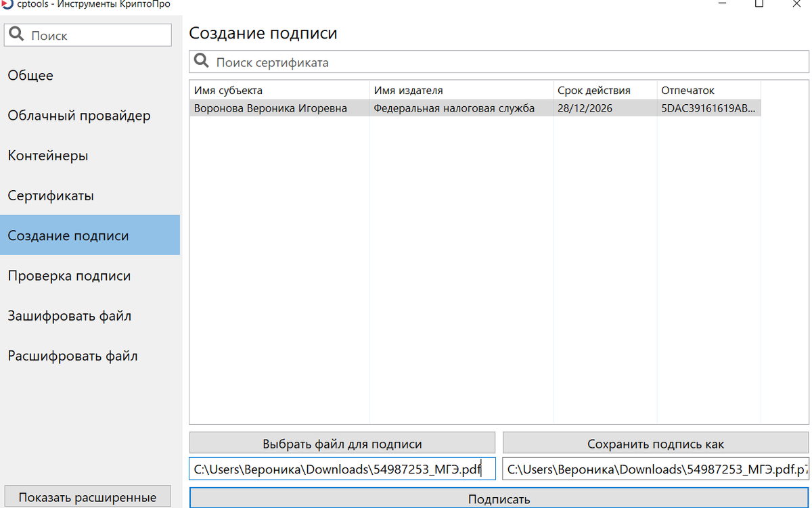The width and height of the screenshot is (812, 508).
Task: Sort by the Имя субъекта column header
Action: 279,90
